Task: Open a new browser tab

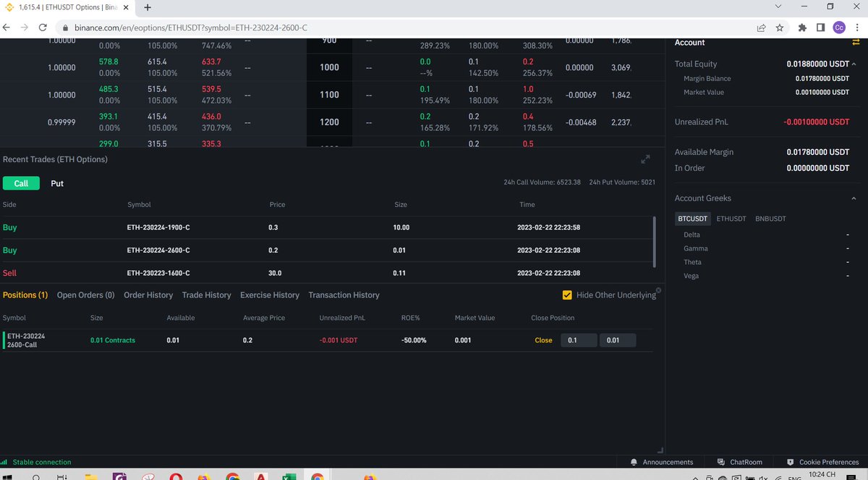Action: tap(148, 7)
